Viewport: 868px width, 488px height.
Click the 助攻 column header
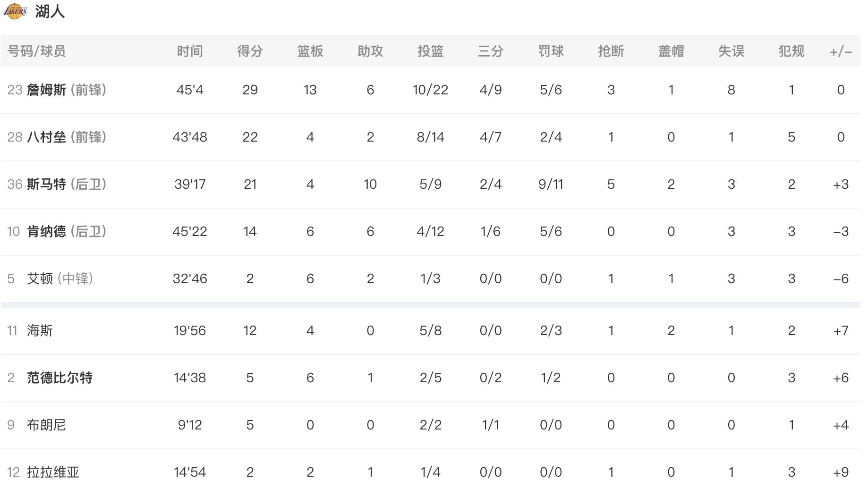point(370,51)
